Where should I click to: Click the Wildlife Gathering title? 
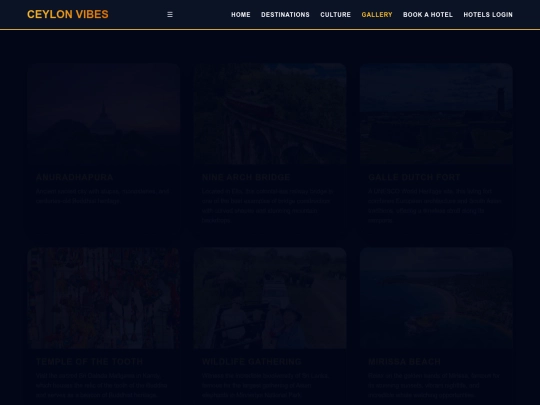click(x=252, y=362)
